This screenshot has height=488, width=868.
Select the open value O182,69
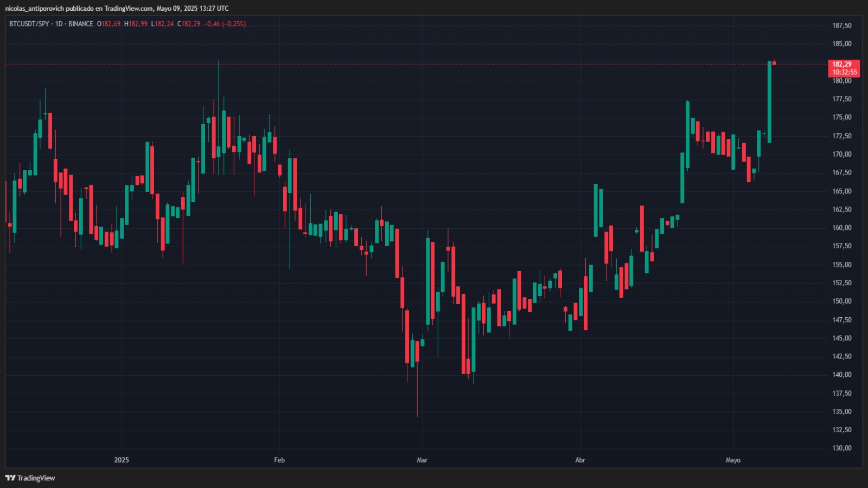coord(108,24)
